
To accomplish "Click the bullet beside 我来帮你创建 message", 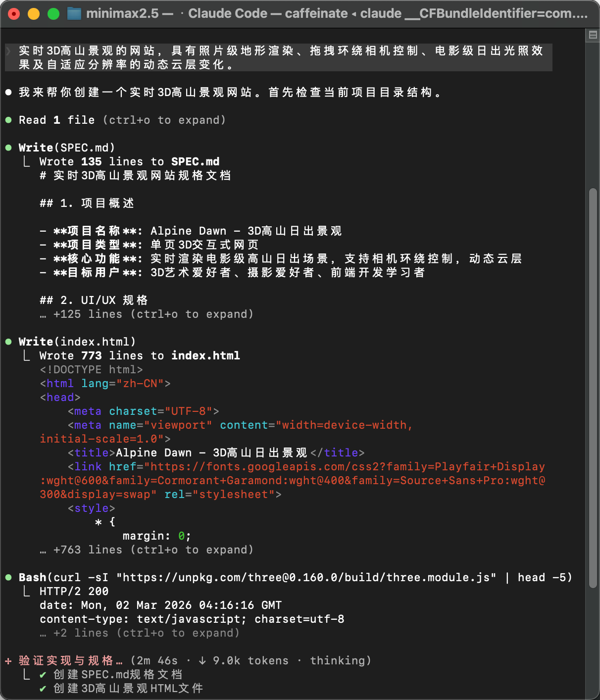I will point(7,92).
